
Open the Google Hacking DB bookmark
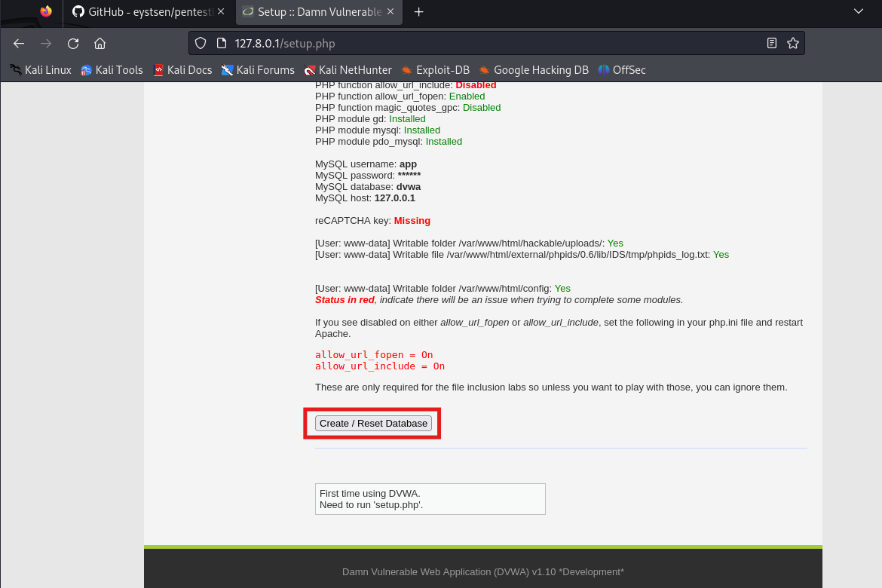pyautogui.click(x=534, y=70)
